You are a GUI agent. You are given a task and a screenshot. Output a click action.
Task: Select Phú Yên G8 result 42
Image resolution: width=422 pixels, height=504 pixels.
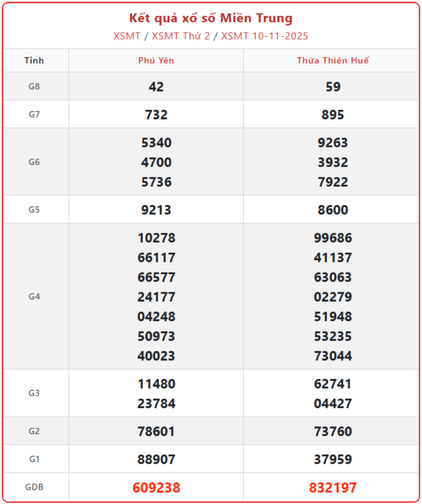[156, 87]
